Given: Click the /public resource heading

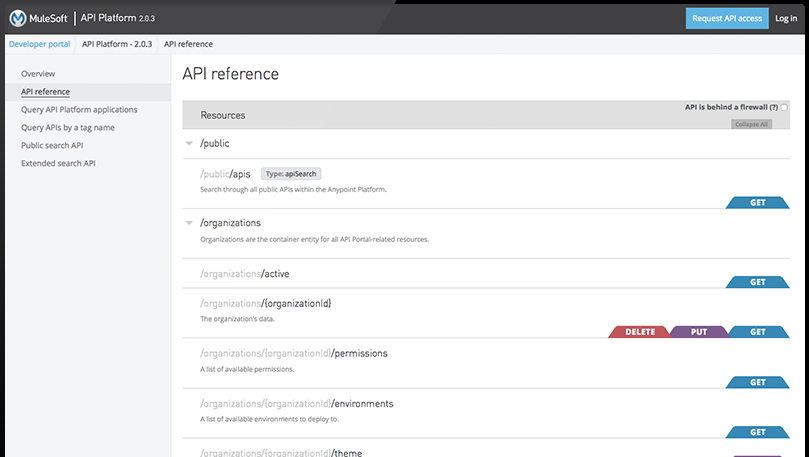Looking at the screenshot, I should tap(215, 143).
